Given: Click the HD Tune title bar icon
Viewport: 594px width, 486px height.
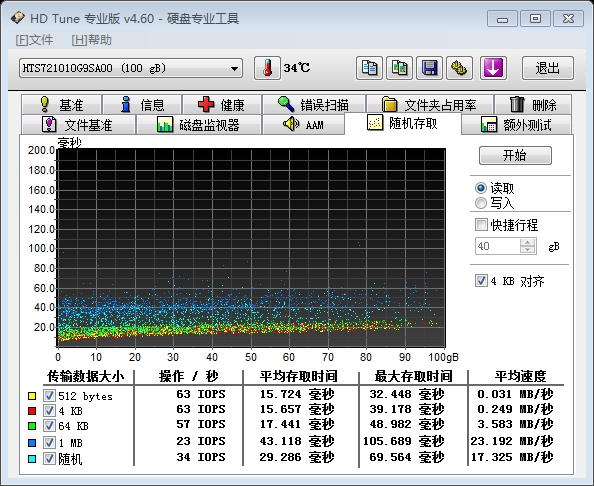Looking at the screenshot, I should tap(17, 18).
